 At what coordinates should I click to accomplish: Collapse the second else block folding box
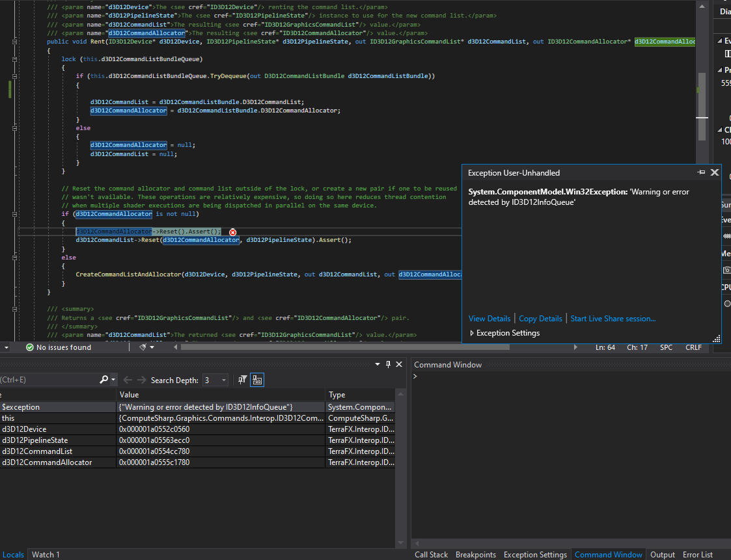point(14,257)
